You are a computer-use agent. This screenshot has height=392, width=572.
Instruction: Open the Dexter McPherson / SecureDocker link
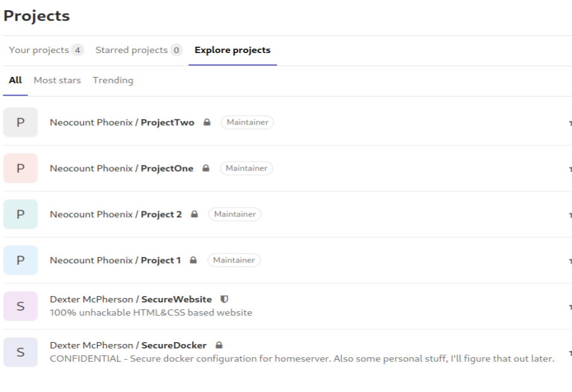(128, 345)
